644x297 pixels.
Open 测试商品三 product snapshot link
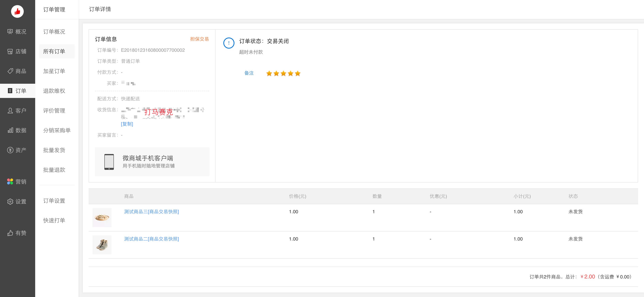pyautogui.click(x=151, y=211)
